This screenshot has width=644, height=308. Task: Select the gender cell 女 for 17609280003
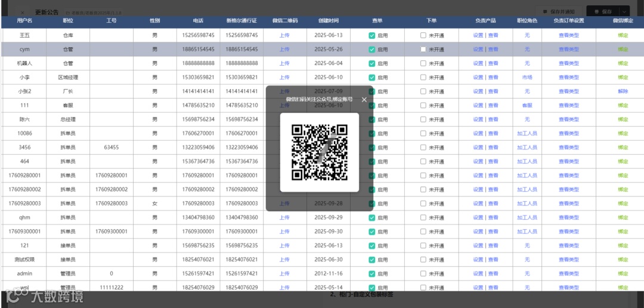click(155, 204)
